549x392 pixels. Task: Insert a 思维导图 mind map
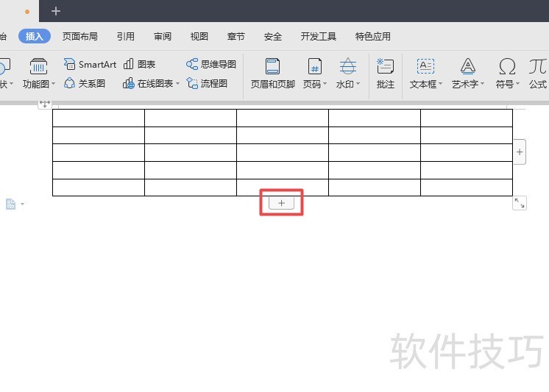pos(211,65)
